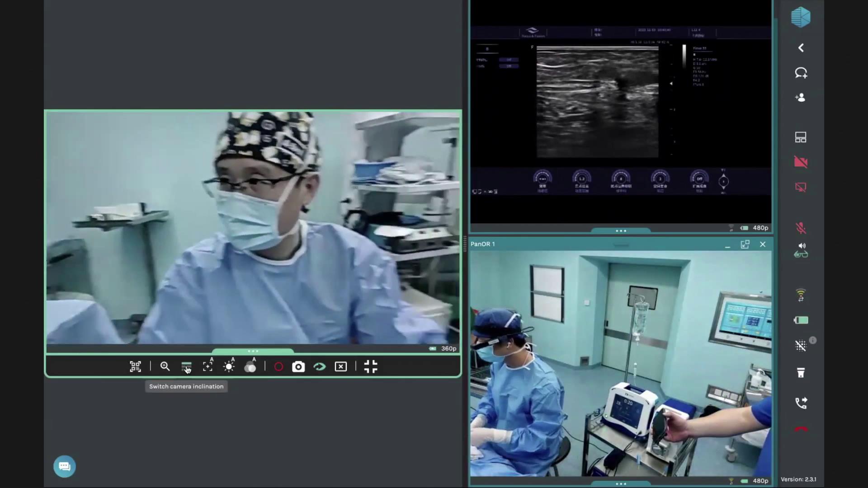The image size is (868, 488).
Task: Toggle auto brightness control
Action: 229,366
